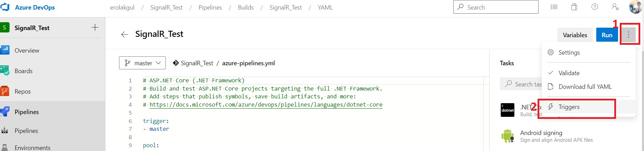644x151 pixels.
Task: Open Settings from the more actions menu
Action: coord(569,53)
